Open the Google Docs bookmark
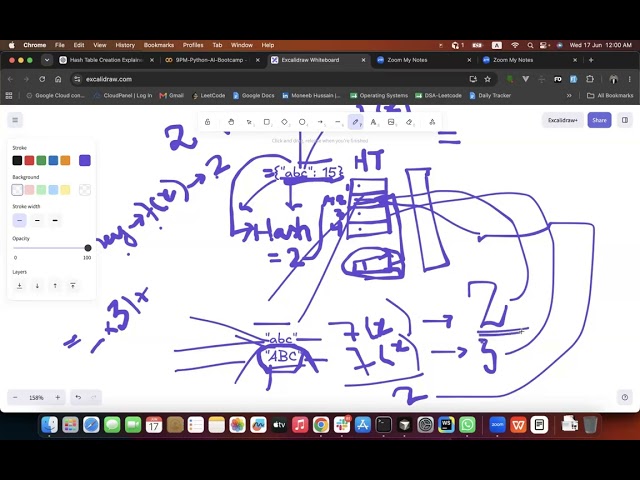The height and width of the screenshot is (480, 640). pyautogui.click(x=253, y=96)
